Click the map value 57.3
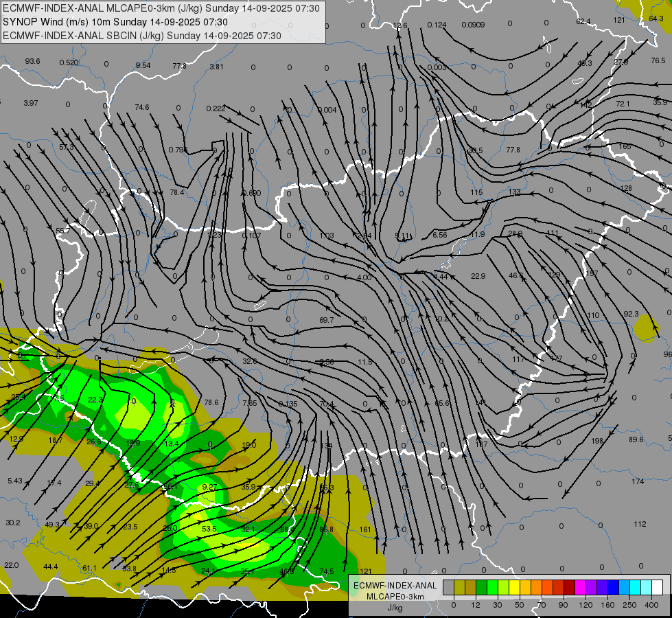Screen dimensions: 672x618 pos(67,147)
